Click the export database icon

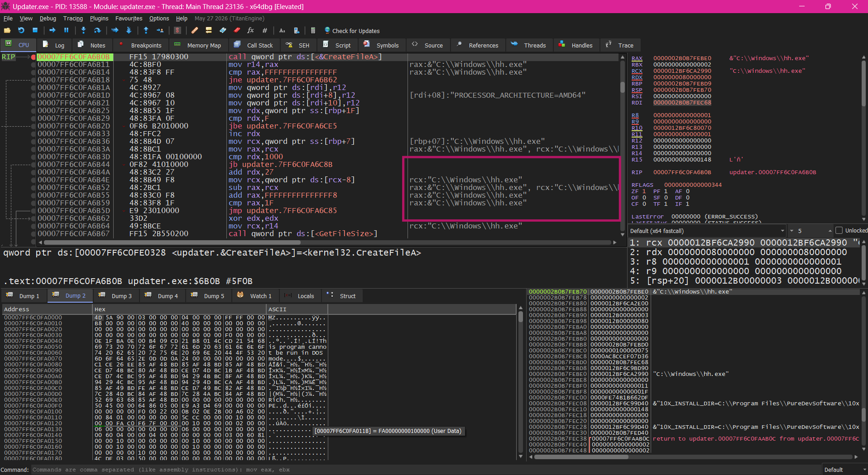pyautogui.click(x=296, y=30)
